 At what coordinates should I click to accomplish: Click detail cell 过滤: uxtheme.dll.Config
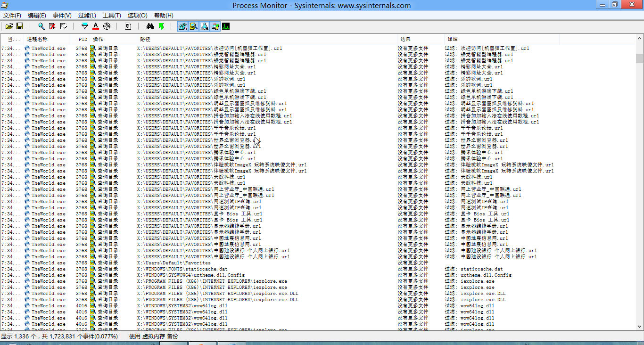[478, 275]
